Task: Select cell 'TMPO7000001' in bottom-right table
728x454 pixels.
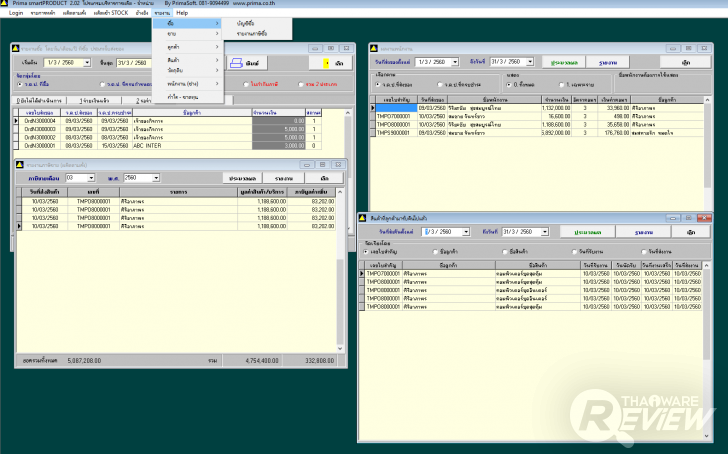Action: pyautogui.click(x=383, y=274)
